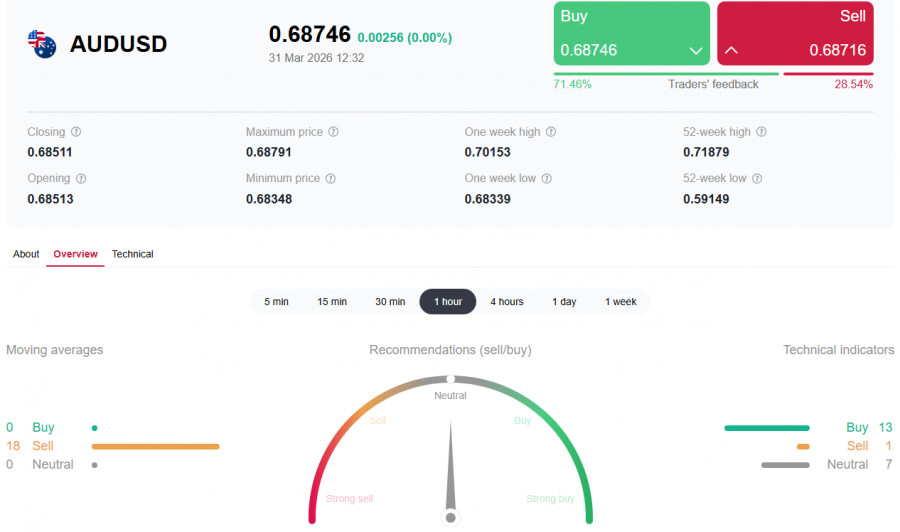Choose the 1 week timeframe
The image size is (900, 532).
click(x=620, y=302)
